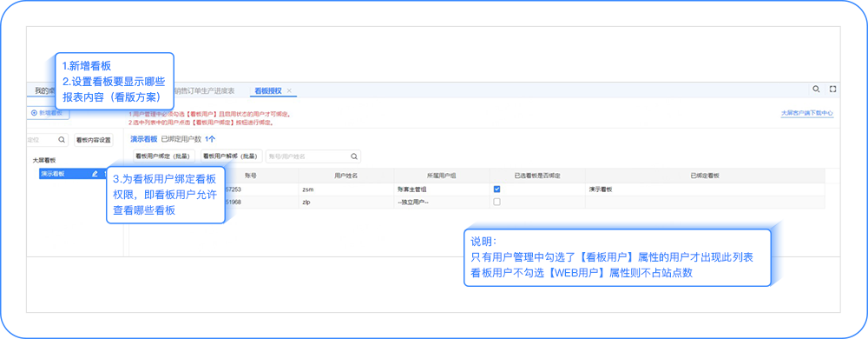Click 看板用户绑定（批量） button
This screenshot has height=339, width=868.
click(164, 156)
